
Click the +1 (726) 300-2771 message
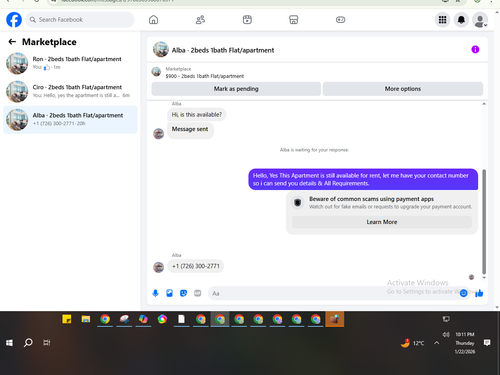(x=196, y=266)
